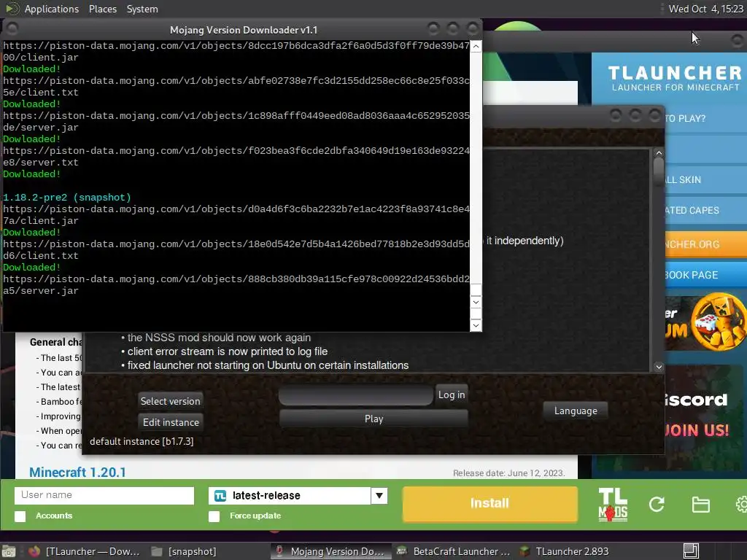Viewport: 747px width, 560px height.
Task: Click BetaCraft changelog scroll down arrow
Action: coord(659,367)
